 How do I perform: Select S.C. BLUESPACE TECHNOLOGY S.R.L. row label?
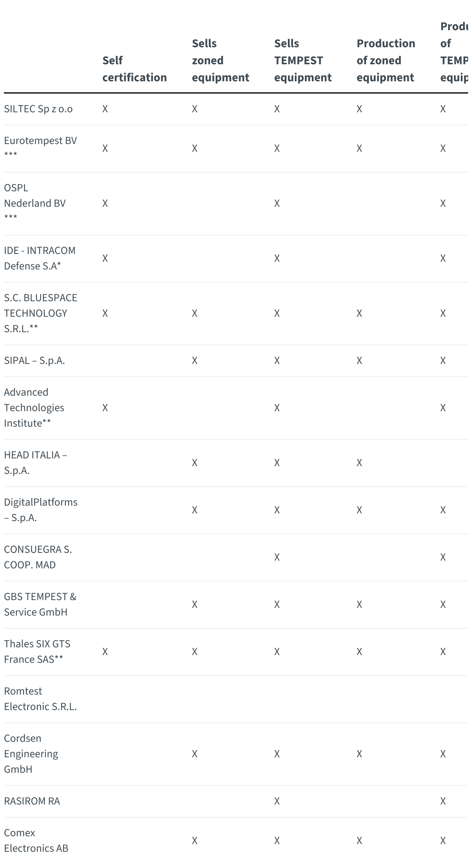(x=40, y=313)
